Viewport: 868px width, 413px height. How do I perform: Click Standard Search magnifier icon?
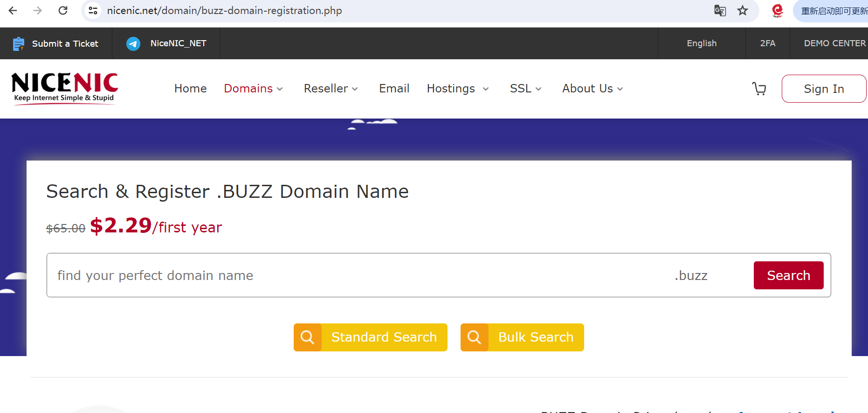click(308, 337)
